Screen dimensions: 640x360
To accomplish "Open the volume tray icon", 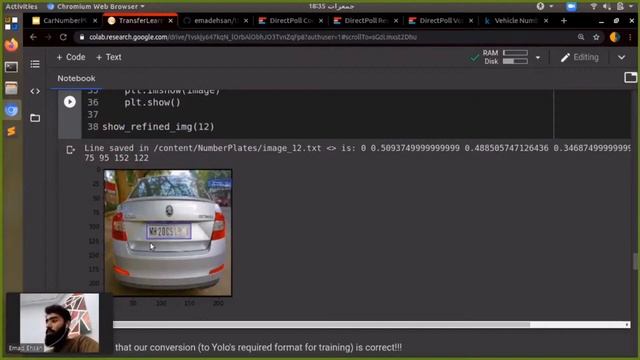I will (x=607, y=6).
